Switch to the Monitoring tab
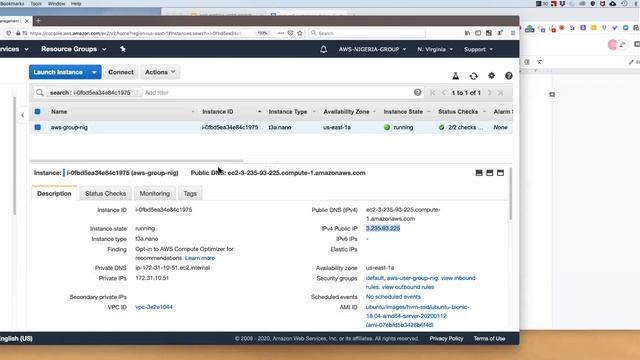Image resolution: width=640 pixels, height=360 pixels. tap(154, 193)
